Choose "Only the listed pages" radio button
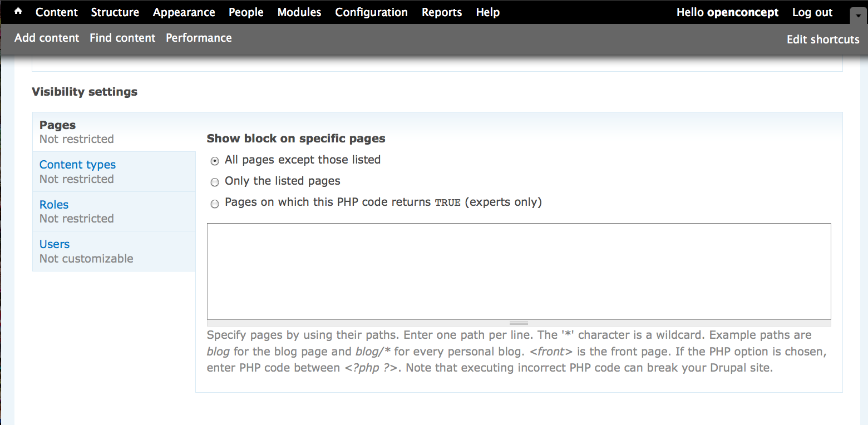This screenshot has width=868, height=425. pos(215,182)
